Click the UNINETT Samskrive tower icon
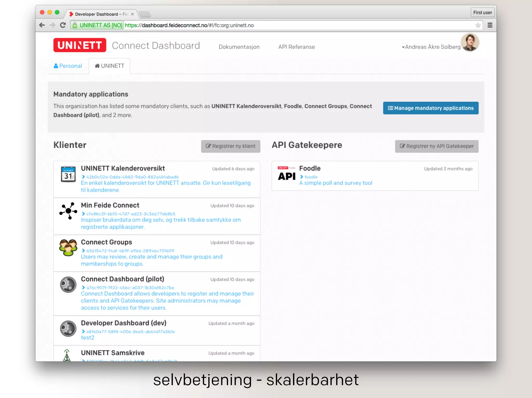Viewport: 532px width, 398px height. 67,355
